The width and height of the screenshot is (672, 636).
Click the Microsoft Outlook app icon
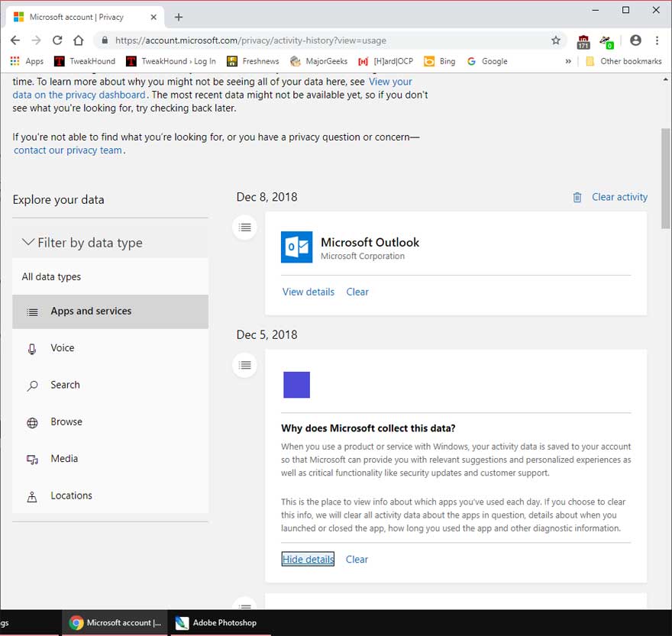point(296,247)
